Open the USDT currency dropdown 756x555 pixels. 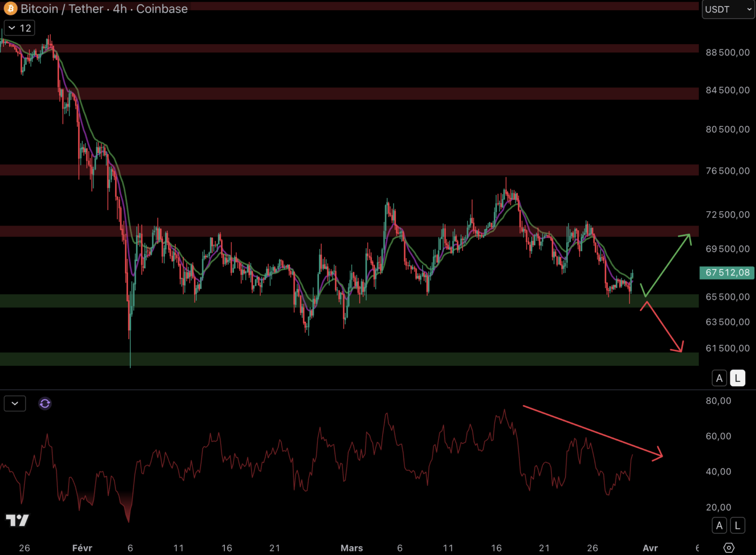pos(728,9)
